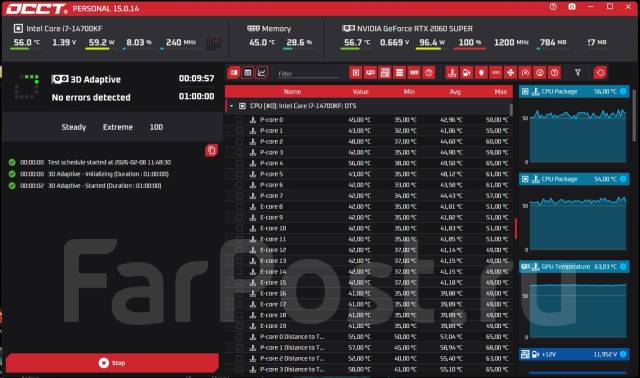Click info icon on GPU Temperature graph
Viewport: 640px width, 378px height.
(623, 267)
